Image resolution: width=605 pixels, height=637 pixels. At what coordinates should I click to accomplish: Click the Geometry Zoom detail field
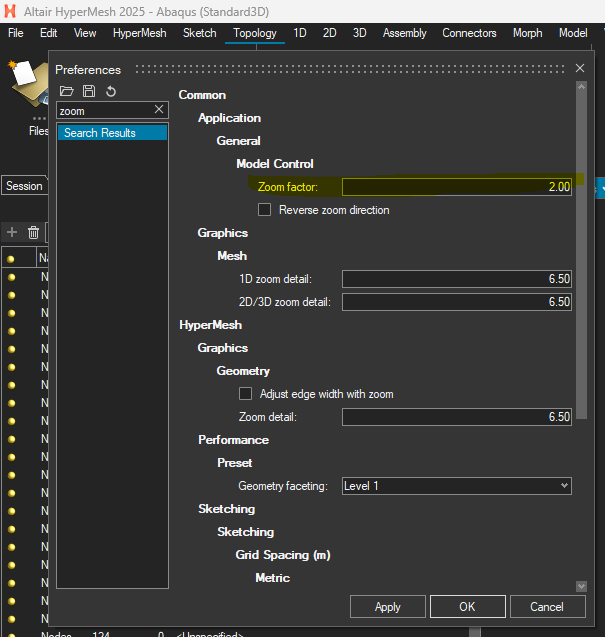click(x=457, y=417)
